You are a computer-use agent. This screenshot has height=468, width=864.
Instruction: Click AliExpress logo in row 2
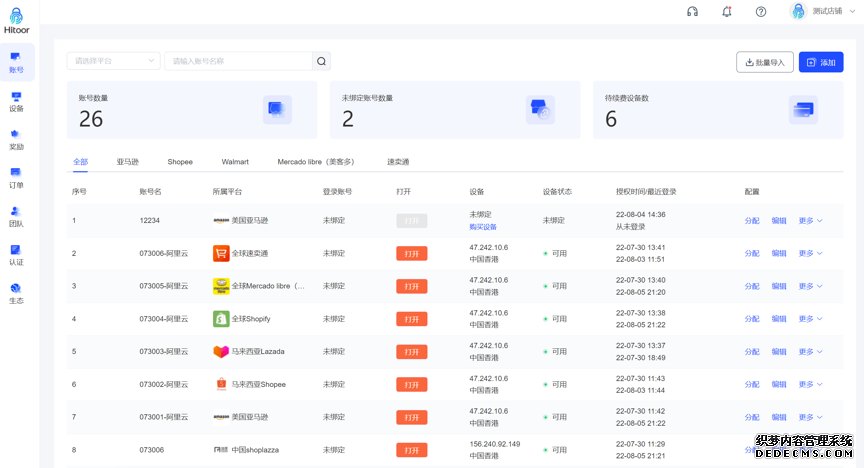(x=221, y=254)
